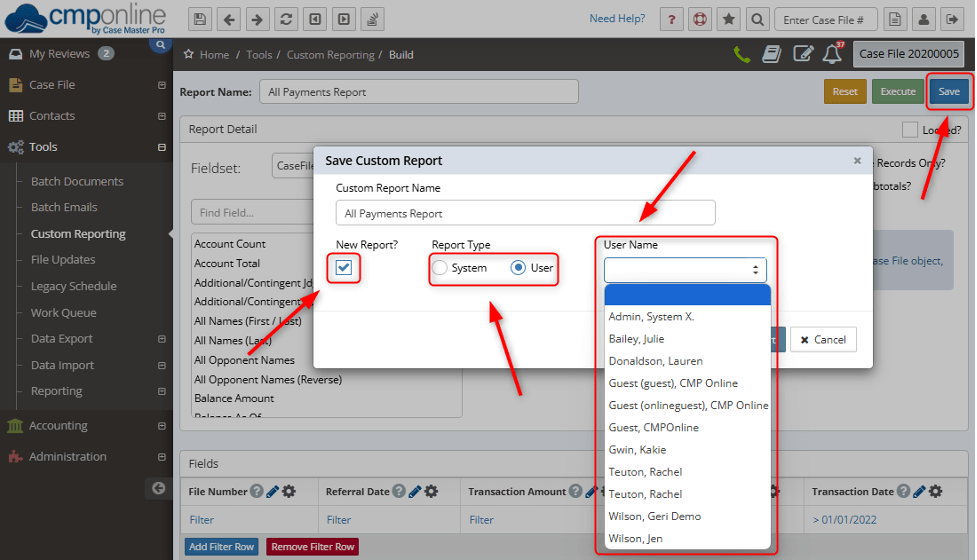The image size is (977, 560).
Task: Click the magnifier search icon in the toolbar
Action: pyautogui.click(x=757, y=19)
